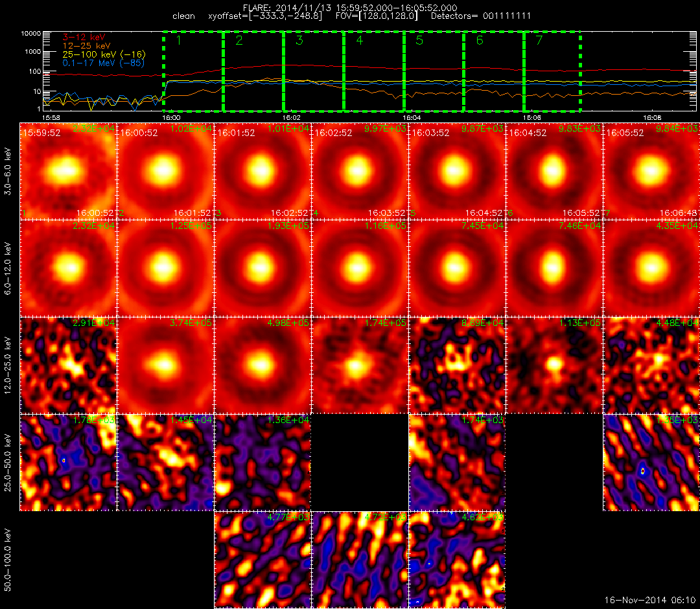The width and height of the screenshot is (700, 609).
Task: Click the '16:04' time axis label
Action: 412,117
